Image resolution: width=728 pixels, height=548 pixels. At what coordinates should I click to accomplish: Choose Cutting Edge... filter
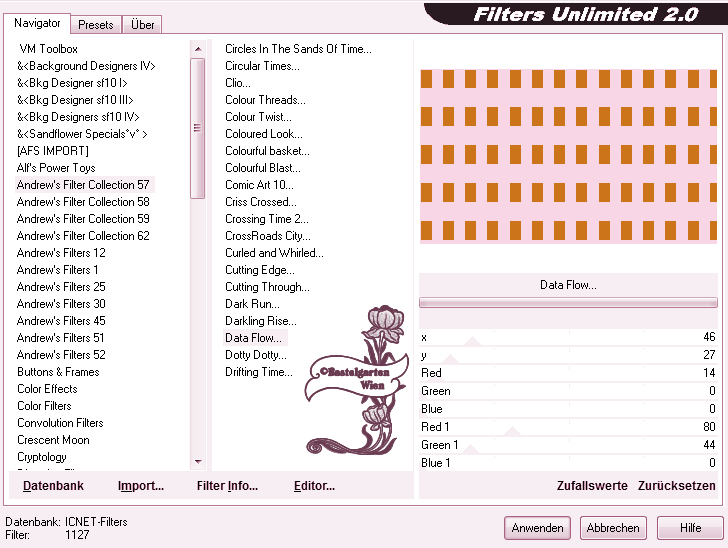click(x=260, y=270)
